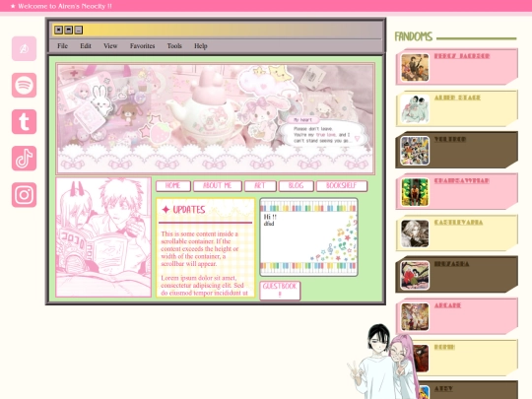Click the 'Lorem ipsum dolor sit amet' paragraph
Screen dimensions: 532x399
pyautogui.click(x=204, y=286)
